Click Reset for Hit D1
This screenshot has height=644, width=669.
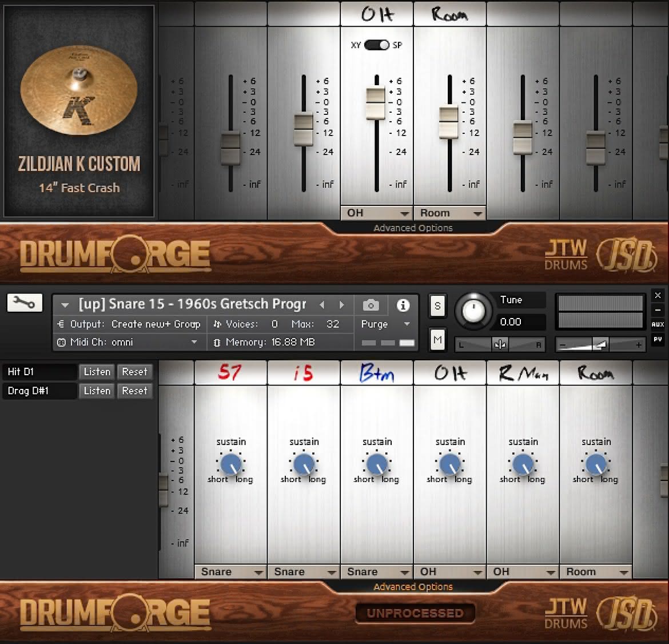[134, 372]
